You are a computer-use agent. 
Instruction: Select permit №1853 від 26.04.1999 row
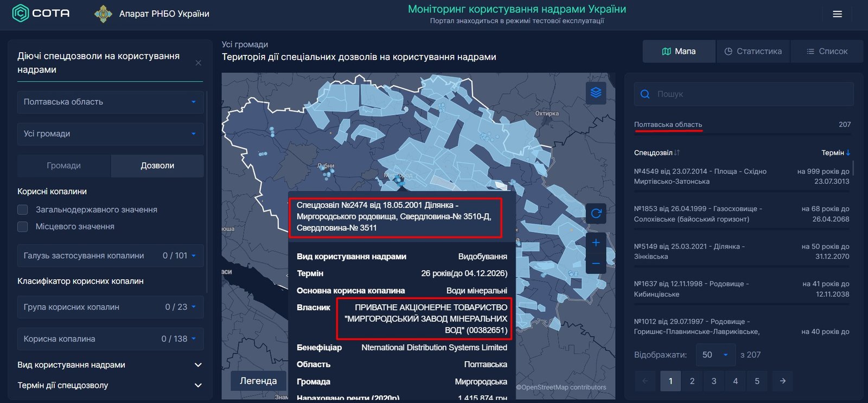point(742,214)
